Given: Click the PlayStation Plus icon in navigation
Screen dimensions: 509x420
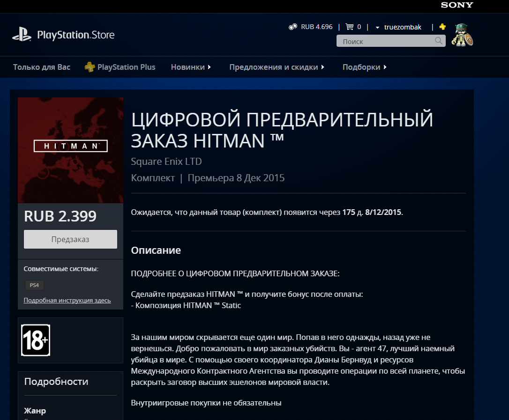Looking at the screenshot, I should point(90,67).
